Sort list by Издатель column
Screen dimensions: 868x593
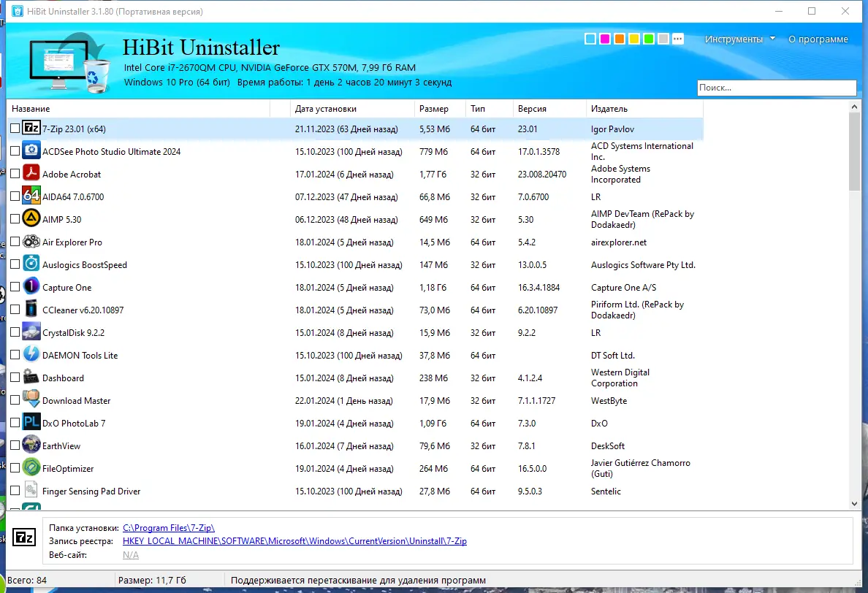tap(644, 109)
